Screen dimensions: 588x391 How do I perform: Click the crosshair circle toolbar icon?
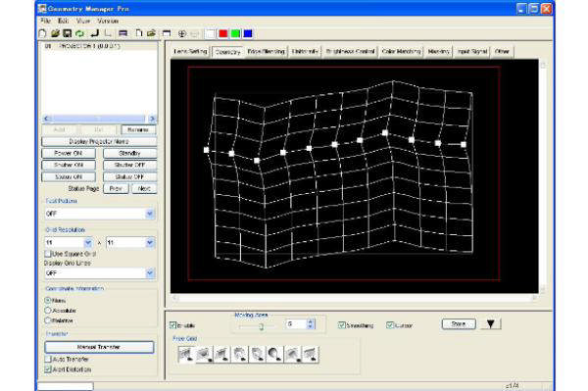[x=182, y=33]
